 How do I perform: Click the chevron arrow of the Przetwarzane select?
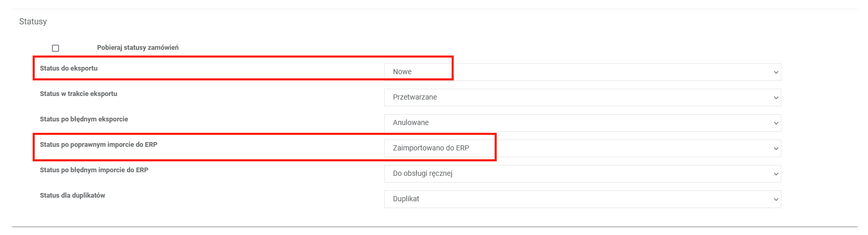(776, 98)
